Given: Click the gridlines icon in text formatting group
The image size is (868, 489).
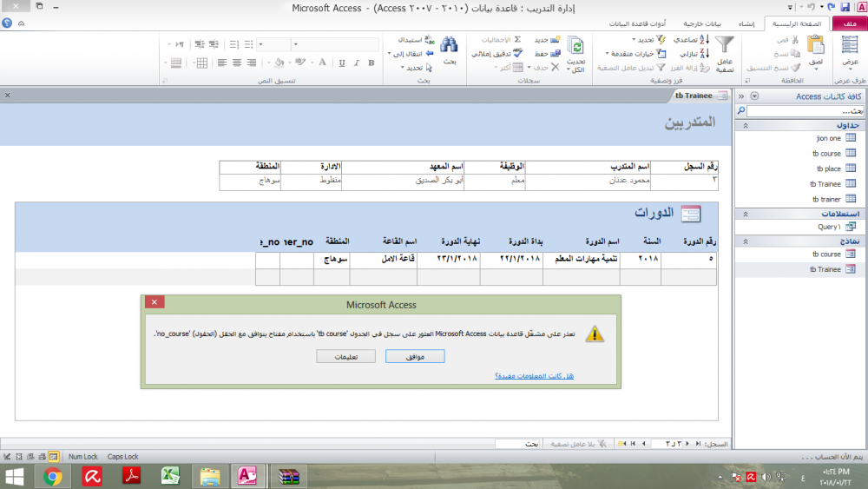Looking at the screenshot, I should pyautogui.click(x=202, y=63).
